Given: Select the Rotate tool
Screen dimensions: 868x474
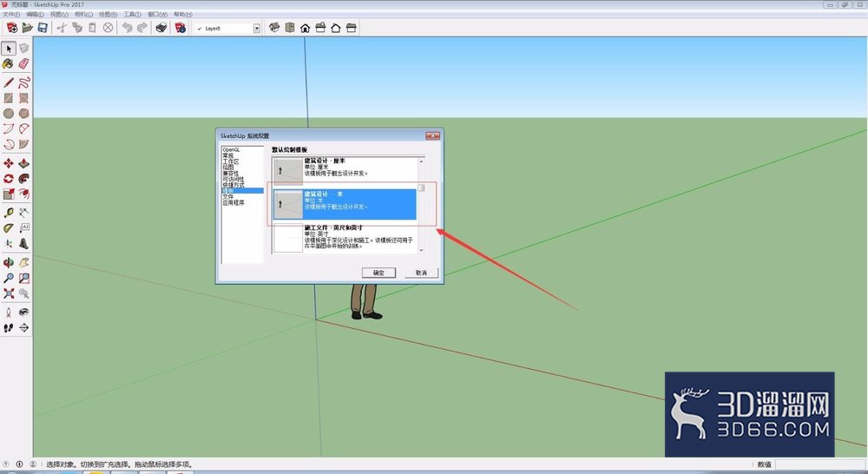Looking at the screenshot, I should coord(9,179).
